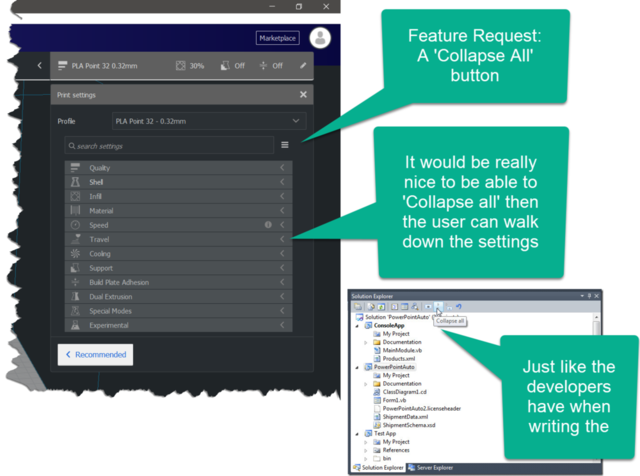
Task: Click the first icon in the Solution Explorer toolbar
Action: pyautogui.click(x=358, y=307)
